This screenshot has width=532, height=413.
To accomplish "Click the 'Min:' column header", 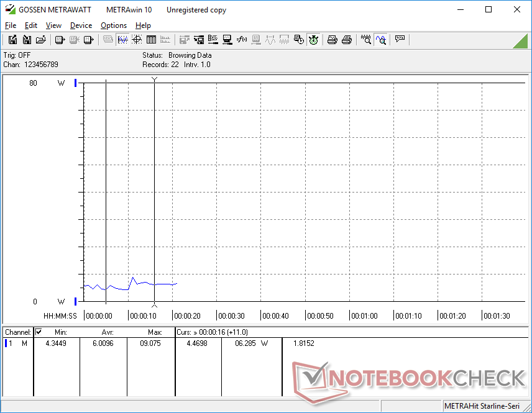I will point(61,332).
